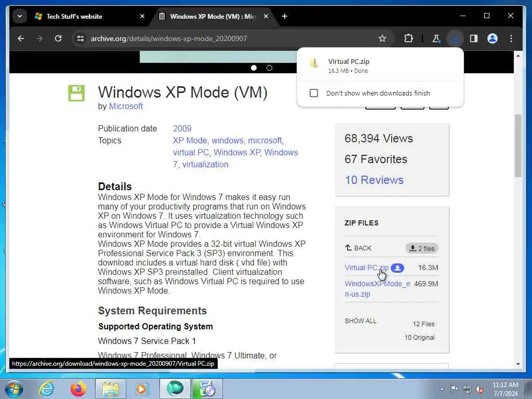Open the tab search dropdown arrow
Image resolution: width=532 pixels, height=399 pixels.
(20, 16)
